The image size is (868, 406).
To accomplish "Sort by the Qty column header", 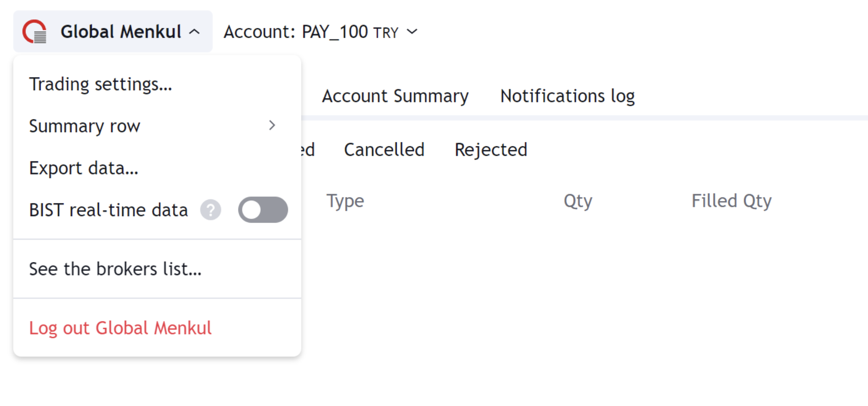I will click(x=578, y=201).
